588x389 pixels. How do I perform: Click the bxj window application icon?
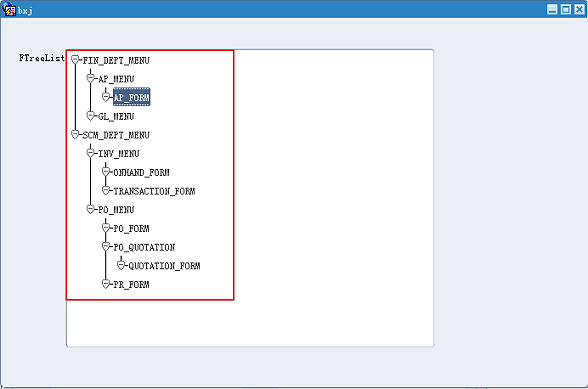tap(9, 9)
